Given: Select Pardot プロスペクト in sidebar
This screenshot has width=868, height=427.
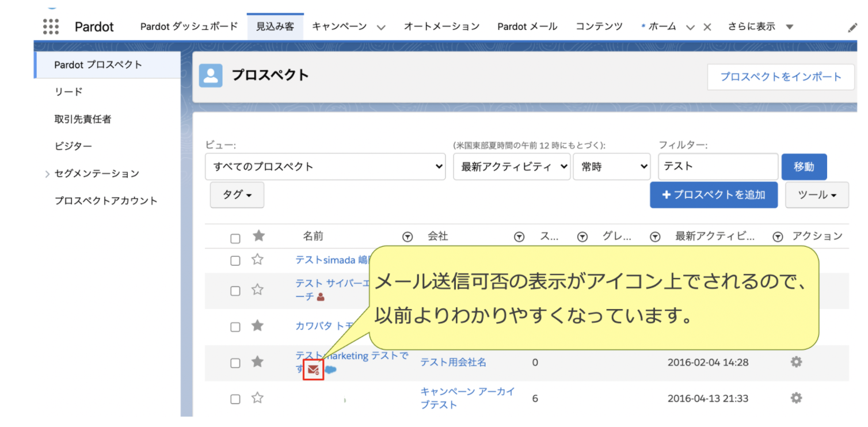Looking at the screenshot, I should [108, 64].
